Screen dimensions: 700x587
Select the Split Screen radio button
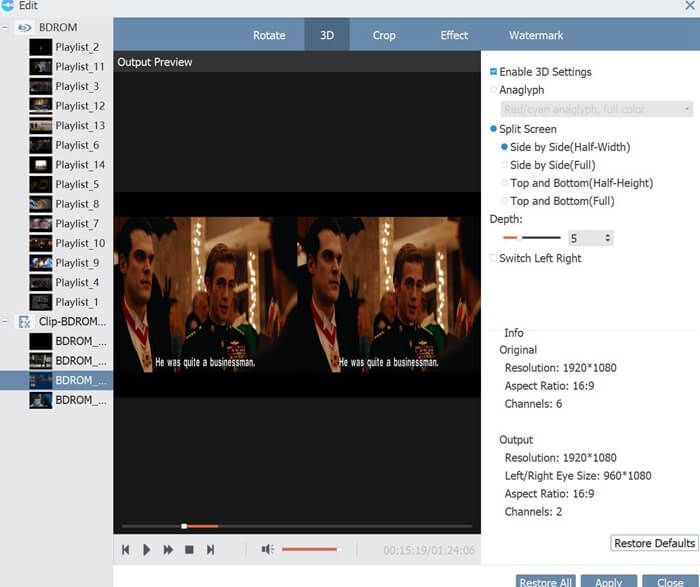coord(493,129)
